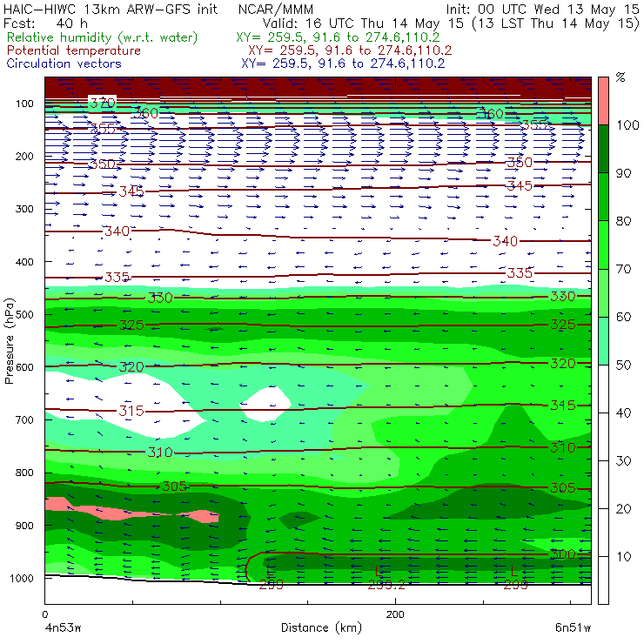
Task: Click the '370' potential temperature contour label
Action: tap(103, 103)
